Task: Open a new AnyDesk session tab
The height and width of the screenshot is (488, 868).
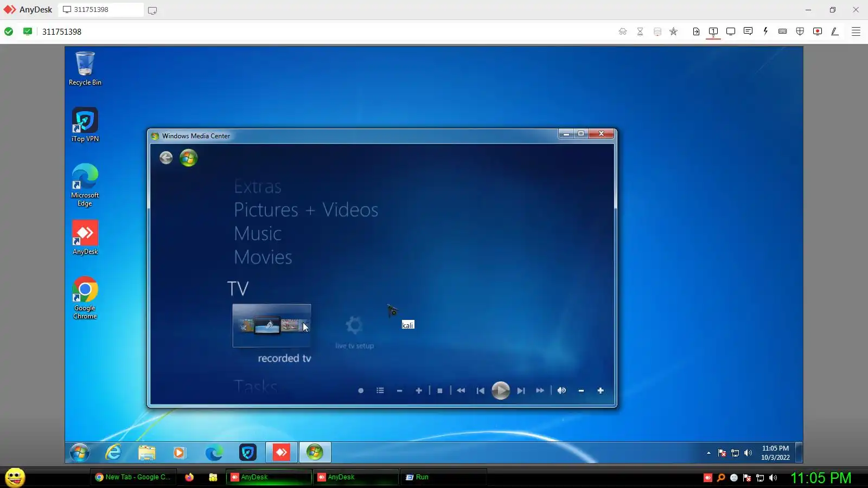Action: point(152,10)
